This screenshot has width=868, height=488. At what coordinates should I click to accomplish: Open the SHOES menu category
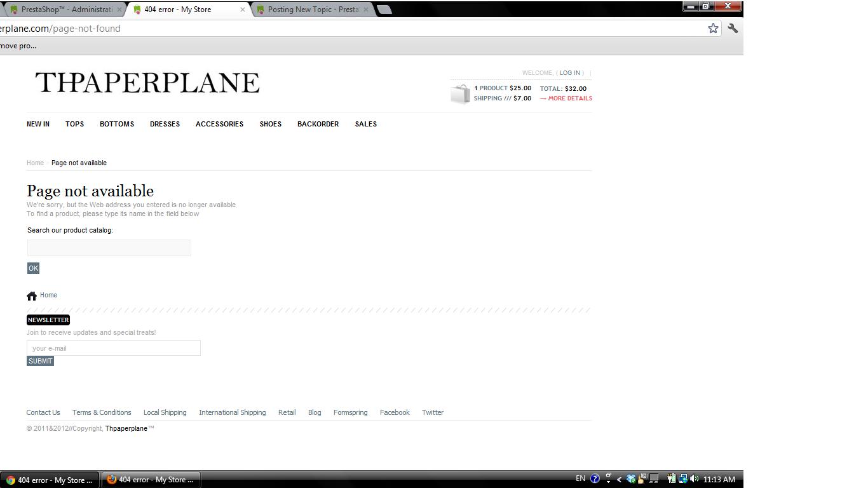(271, 124)
